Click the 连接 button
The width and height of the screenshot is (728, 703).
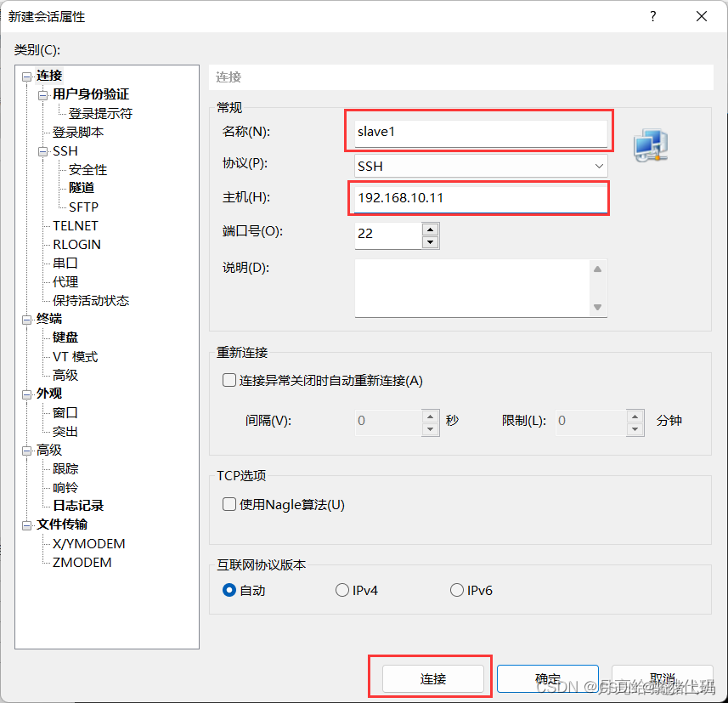433,679
